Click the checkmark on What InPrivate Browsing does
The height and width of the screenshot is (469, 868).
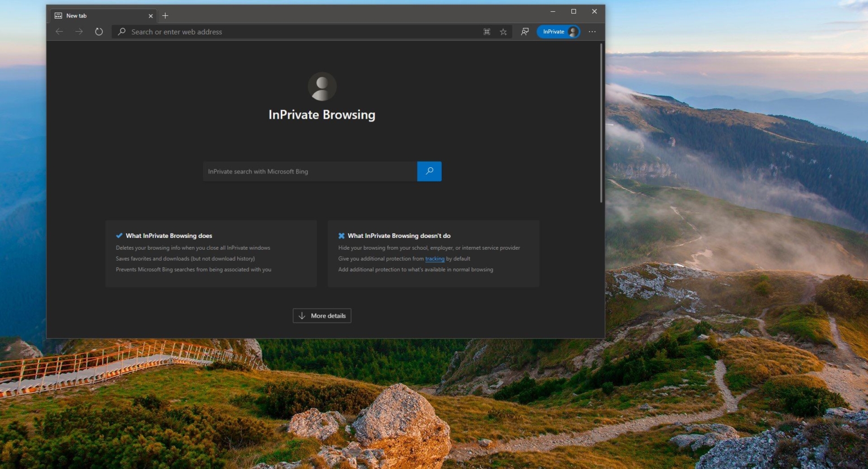119,236
